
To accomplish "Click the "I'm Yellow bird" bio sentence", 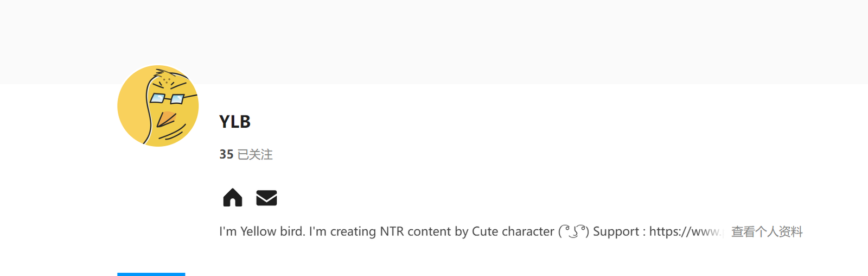I will 262,232.
